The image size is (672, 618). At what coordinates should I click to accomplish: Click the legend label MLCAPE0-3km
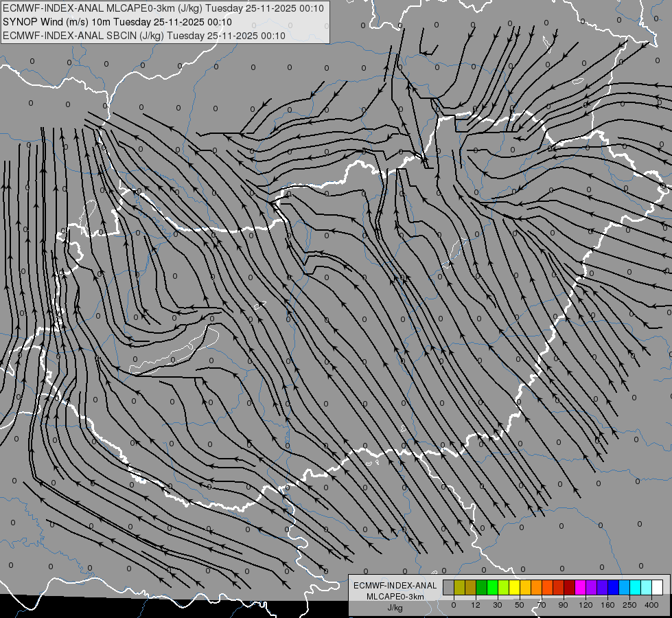(x=395, y=597)
